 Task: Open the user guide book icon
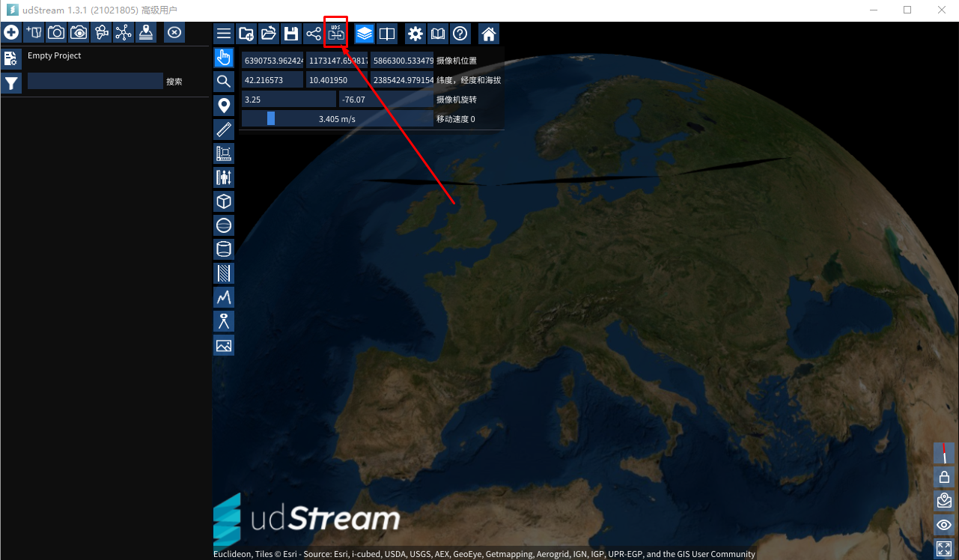438,34
